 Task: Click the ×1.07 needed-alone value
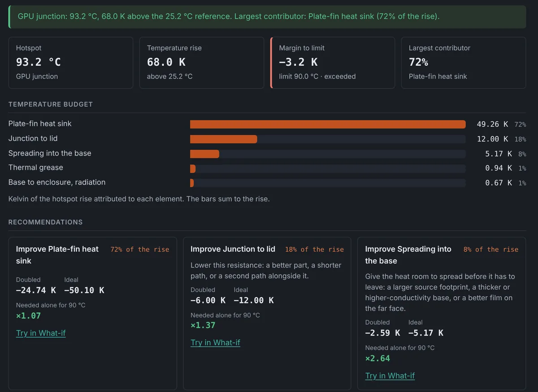click(x=28, y=316)
